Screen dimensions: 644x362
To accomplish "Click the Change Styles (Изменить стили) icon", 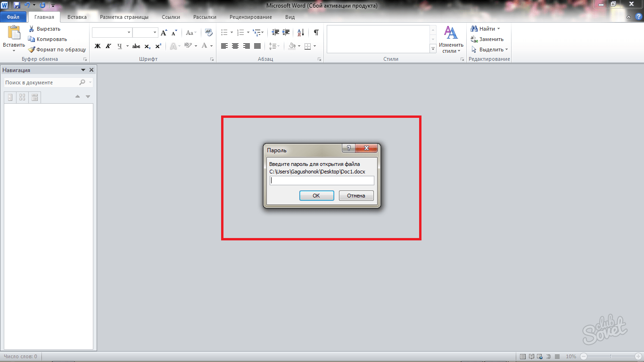I will [451, 33].
